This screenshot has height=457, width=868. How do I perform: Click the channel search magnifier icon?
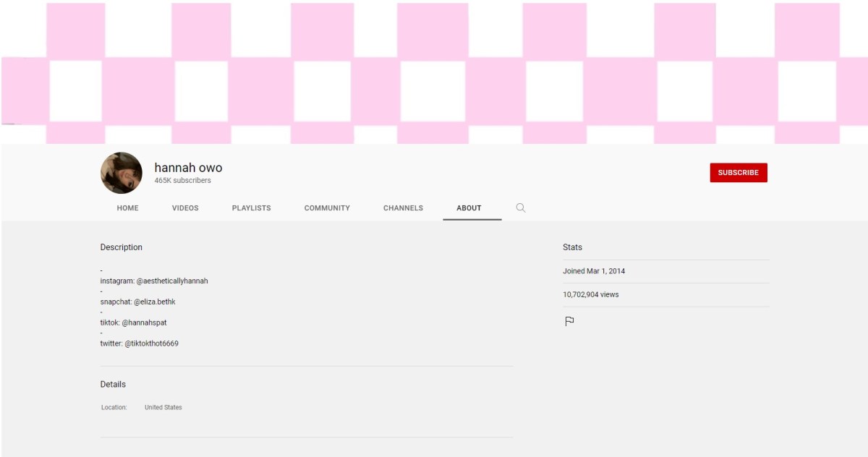pyautogui.click(x=520, y=208)
